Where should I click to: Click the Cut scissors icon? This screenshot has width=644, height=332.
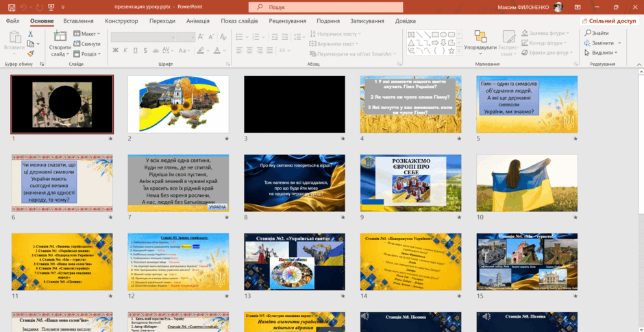[x=30, y=34]
